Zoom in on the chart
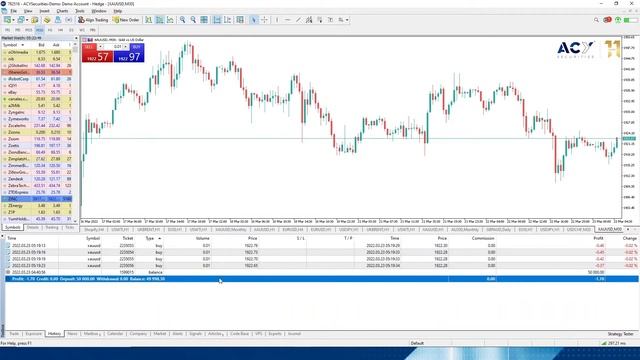Image resolution: width=640 pixels, height=360 pixels. coord(182,20)
